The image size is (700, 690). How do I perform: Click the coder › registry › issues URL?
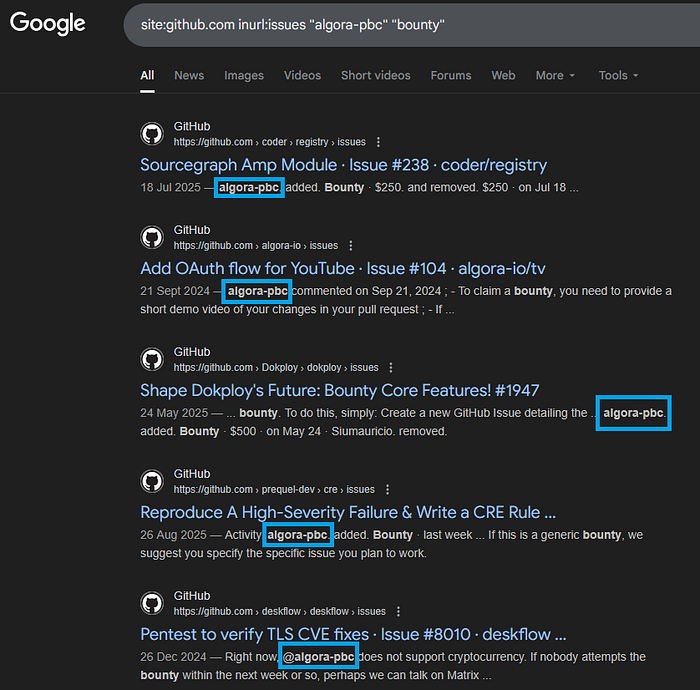pos(269,142)
